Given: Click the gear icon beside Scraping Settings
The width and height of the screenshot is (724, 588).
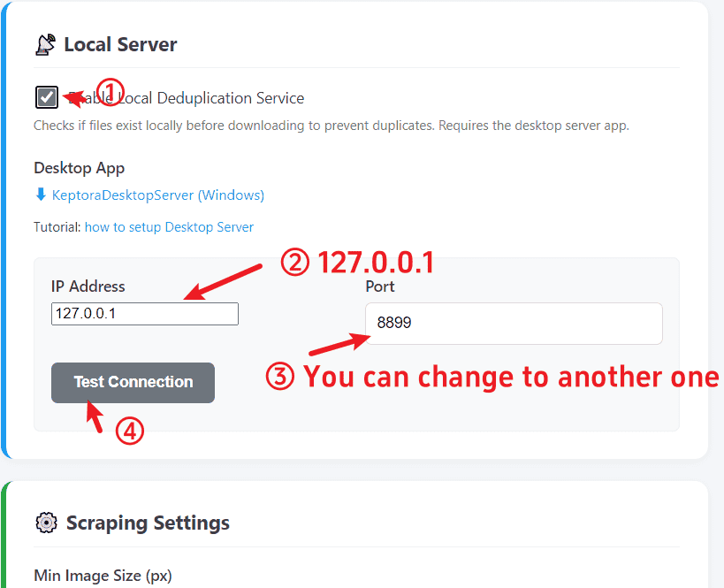Looking at the screenshot, I should click(x=45, y=523).
